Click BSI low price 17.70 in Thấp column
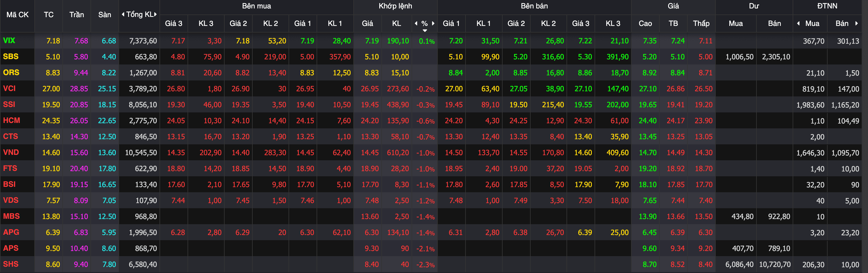 tap(704, 185)
